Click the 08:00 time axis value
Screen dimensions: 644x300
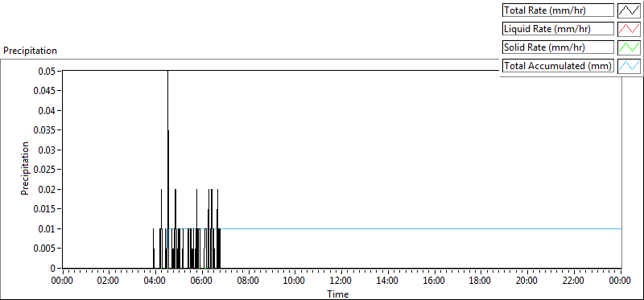[248, 281]
